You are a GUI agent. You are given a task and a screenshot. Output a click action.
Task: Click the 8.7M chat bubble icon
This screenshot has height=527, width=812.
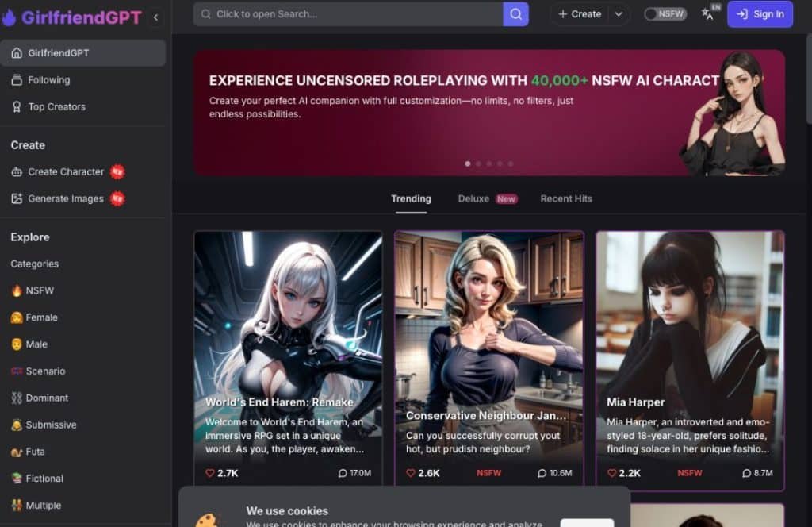[x=746, y=473]
